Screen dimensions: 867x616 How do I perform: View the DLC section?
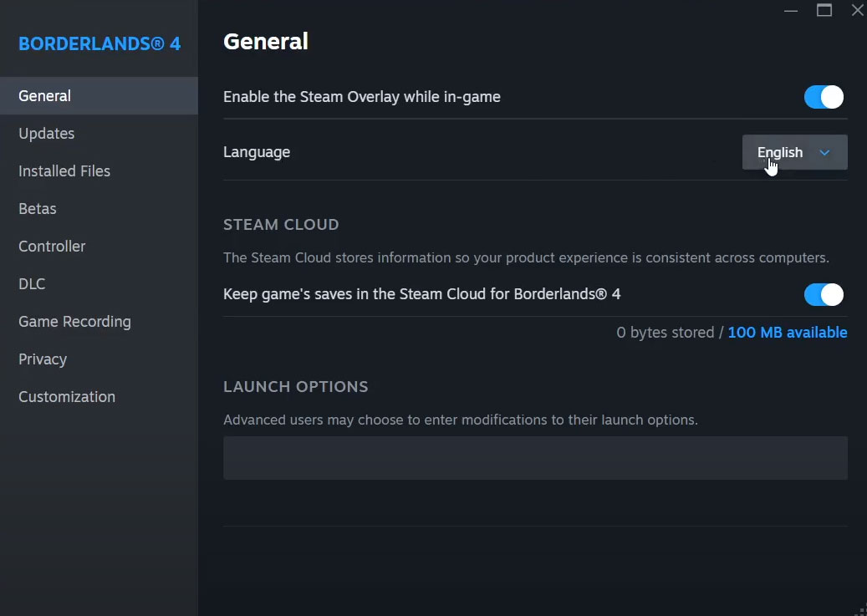coord(31,283)
